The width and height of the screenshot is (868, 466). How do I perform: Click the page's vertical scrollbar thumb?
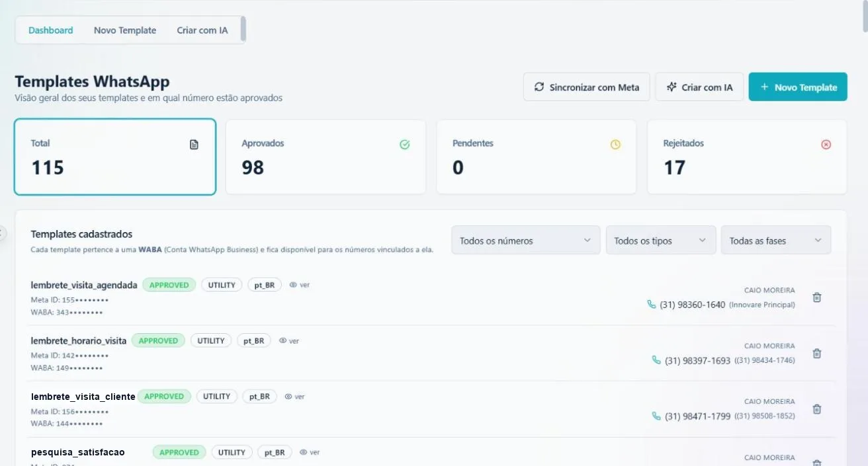[x=865, y=17]
